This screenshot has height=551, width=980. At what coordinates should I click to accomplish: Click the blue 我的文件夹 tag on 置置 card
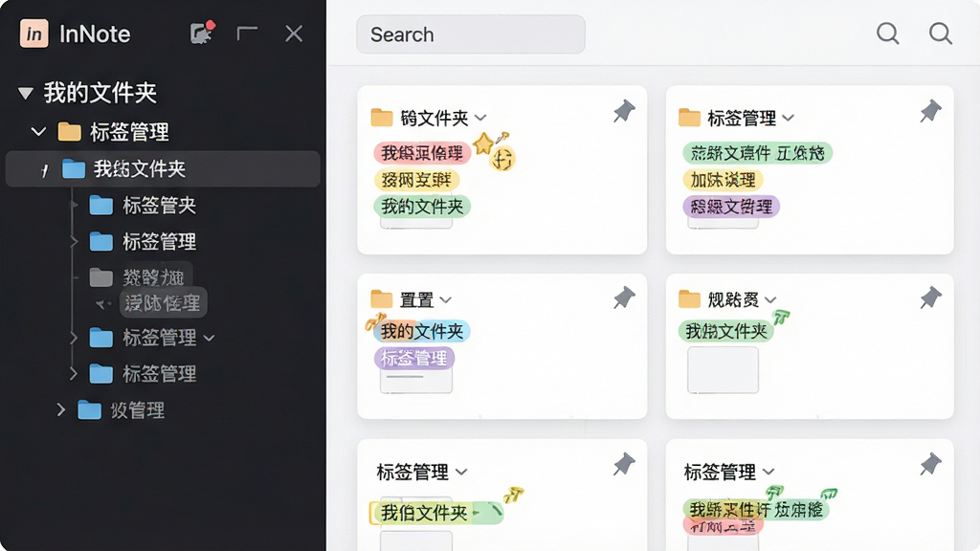pos(422,331)
